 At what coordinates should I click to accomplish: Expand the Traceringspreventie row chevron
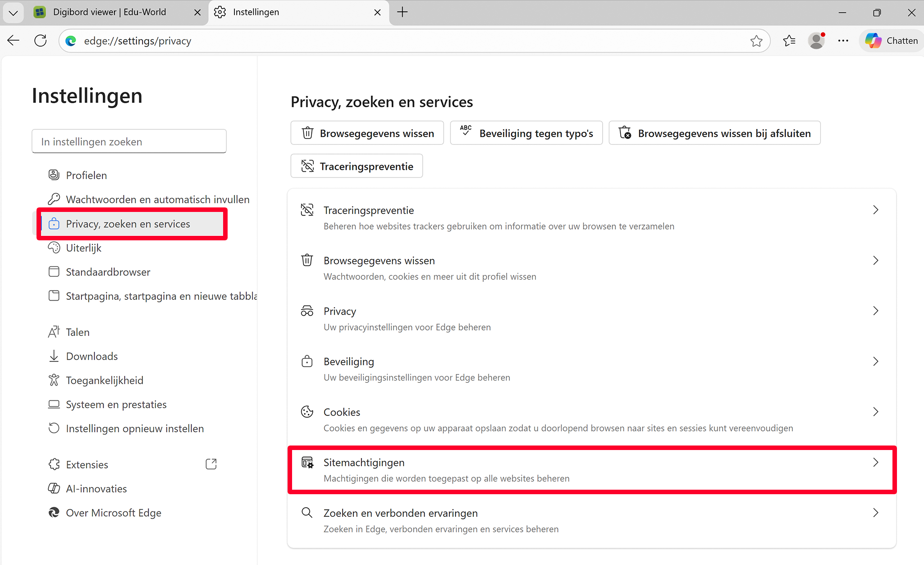875,210
